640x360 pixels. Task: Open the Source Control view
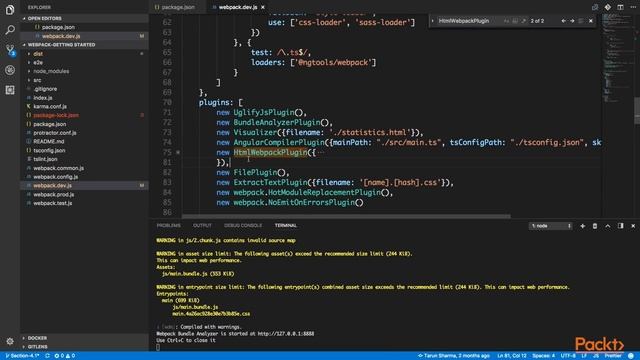[x=10, y=50]
